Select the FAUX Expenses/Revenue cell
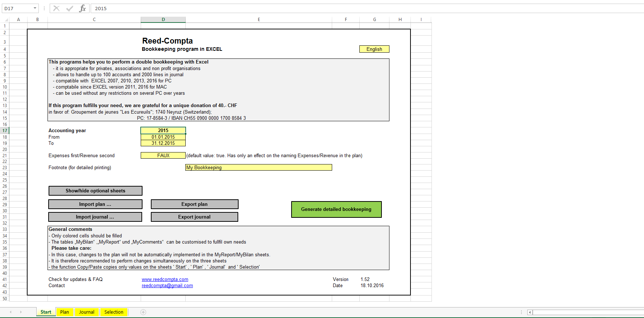This screenshot has height=318, width=644. pyautogui.click(x=163, y=155)
